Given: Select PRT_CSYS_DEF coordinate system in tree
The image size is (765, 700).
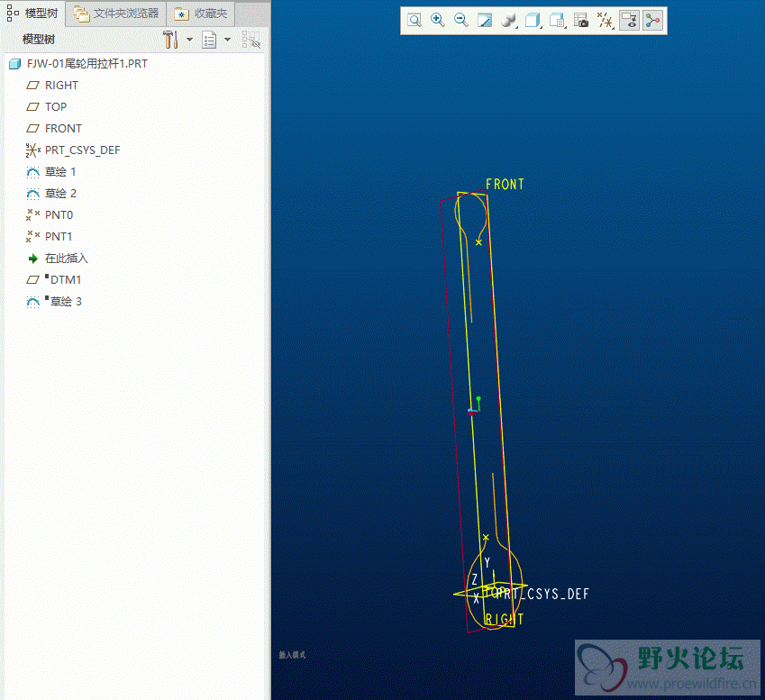Looking at the screenshot, I should pos(82,150).
